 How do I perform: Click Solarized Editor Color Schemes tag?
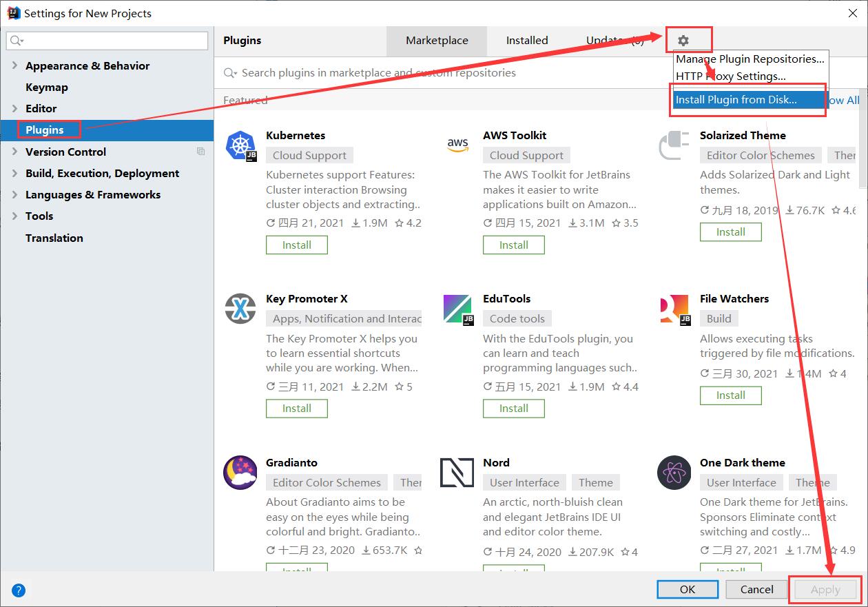[761, 155]
